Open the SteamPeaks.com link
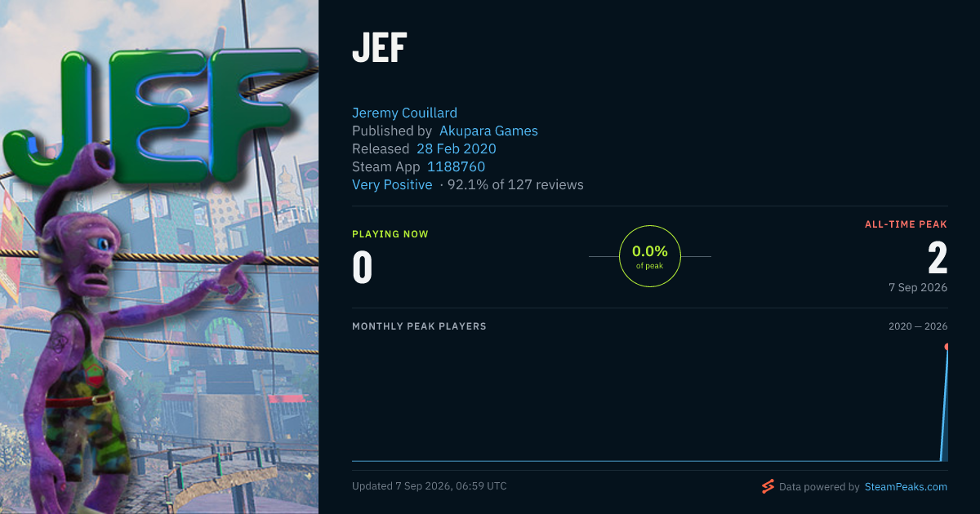The image size is (980, 514). point(906,486)
